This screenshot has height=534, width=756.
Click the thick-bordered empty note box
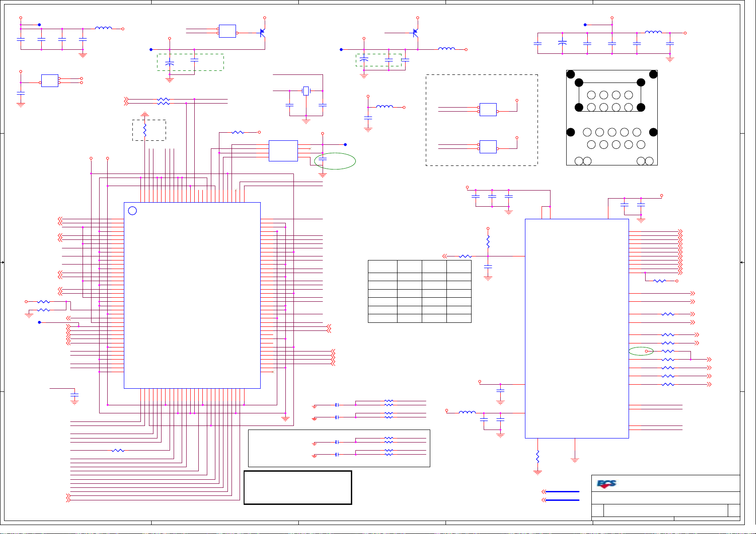[298, 487]
